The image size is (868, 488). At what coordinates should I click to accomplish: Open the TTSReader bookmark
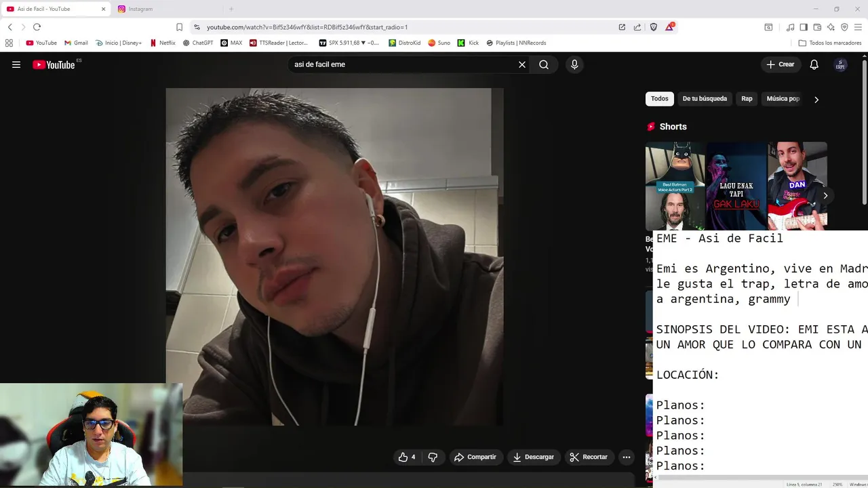[x=279, y=43]
